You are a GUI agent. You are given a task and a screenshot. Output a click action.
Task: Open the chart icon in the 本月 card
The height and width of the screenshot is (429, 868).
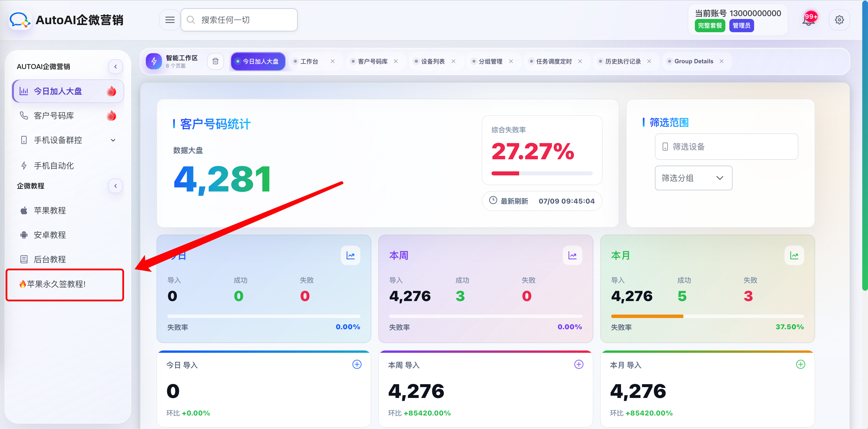(x=794, y=255)
